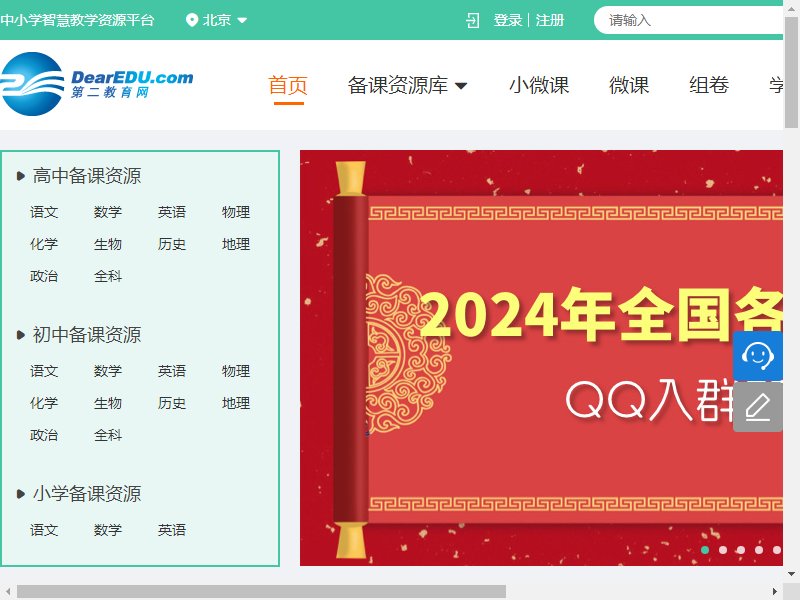Click the gray pencil feedback icon

pos(758,407)
